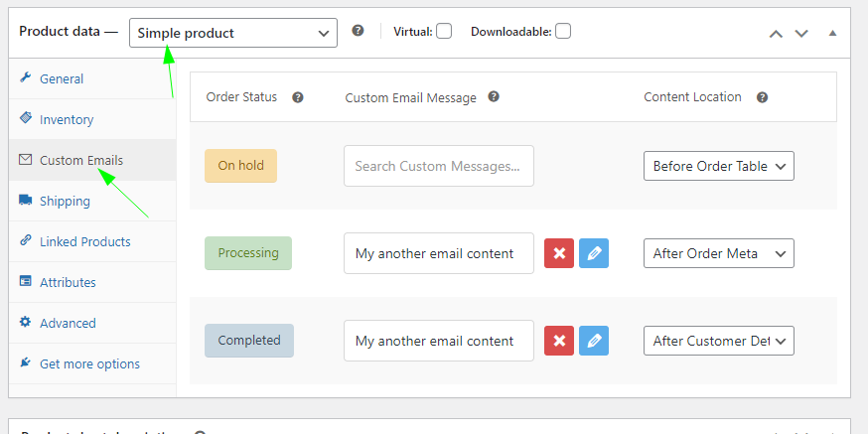Screen dimensions: 868x434
Task: Open the Simple product type dropdown
Action: tap(233, 33)
